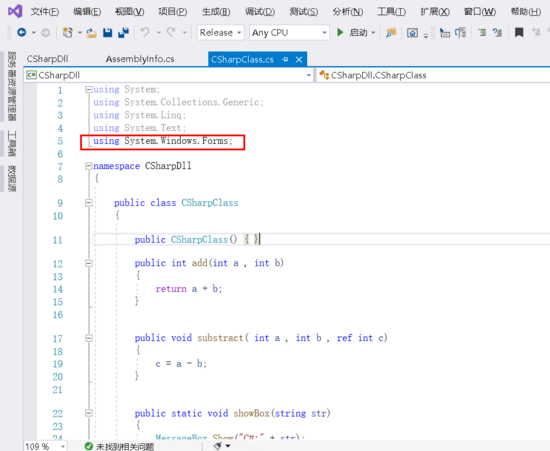Screen dimensions: 550x451
Task: Open the 数据源 side panel tab
Action: point(12,179)
